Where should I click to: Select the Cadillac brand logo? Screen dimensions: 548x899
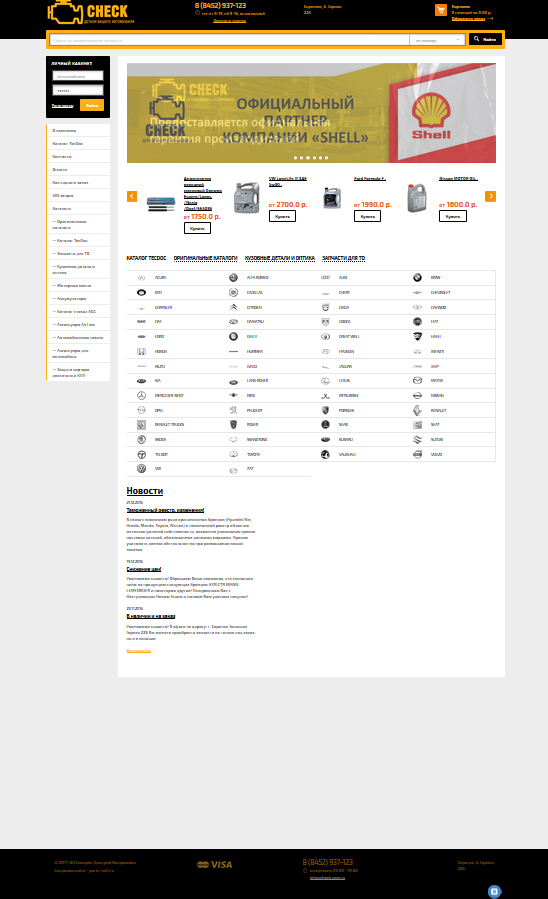(x=233, y=292)
